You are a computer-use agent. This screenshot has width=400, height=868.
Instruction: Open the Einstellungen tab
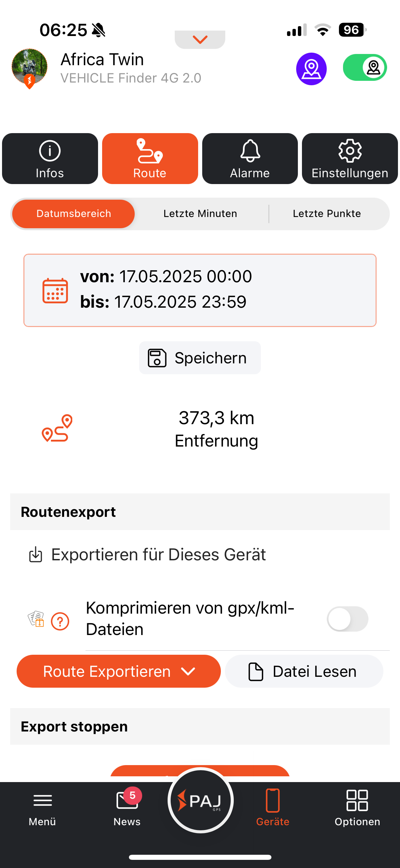350,159
